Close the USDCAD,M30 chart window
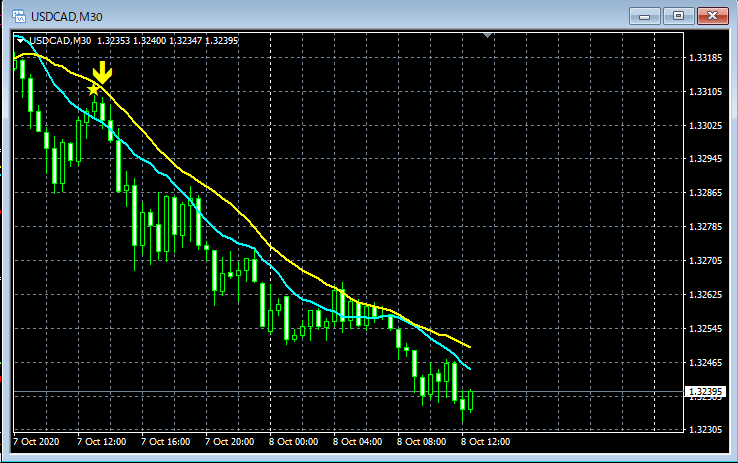The width and height of the screenshot is (738, 463). [x=713, y=16]
